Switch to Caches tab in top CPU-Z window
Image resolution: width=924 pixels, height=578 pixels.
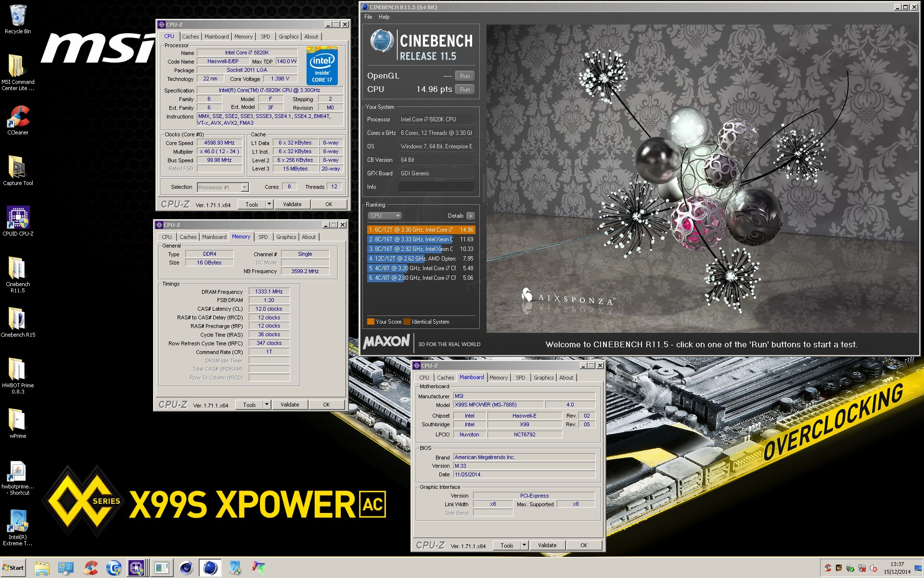tap(190, 37)
